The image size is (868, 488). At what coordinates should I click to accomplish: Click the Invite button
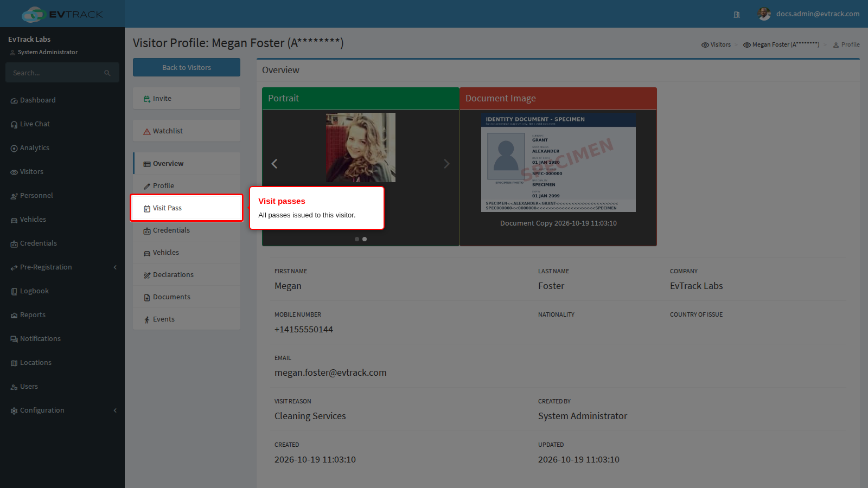pos(187,99)
